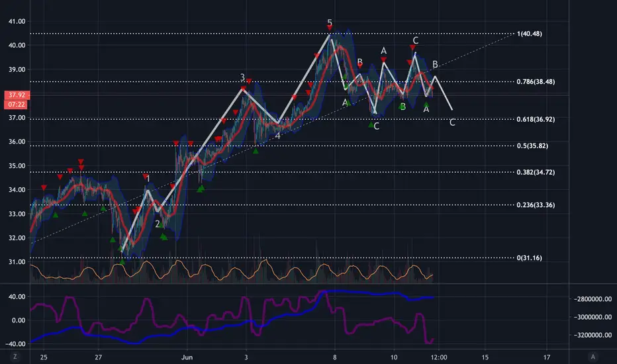This screenshot has width=617, height=364.
Task: Click the 39.00 price axis label
Action: 17,69
